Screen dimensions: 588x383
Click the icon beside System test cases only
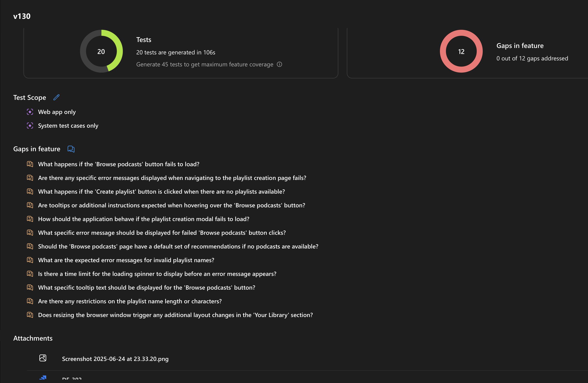30,126
